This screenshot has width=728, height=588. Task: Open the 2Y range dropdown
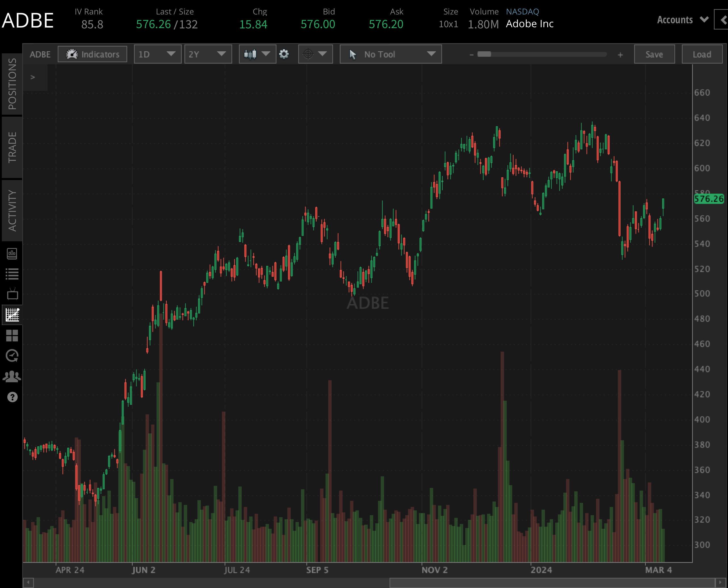click(x=208, y=54)
